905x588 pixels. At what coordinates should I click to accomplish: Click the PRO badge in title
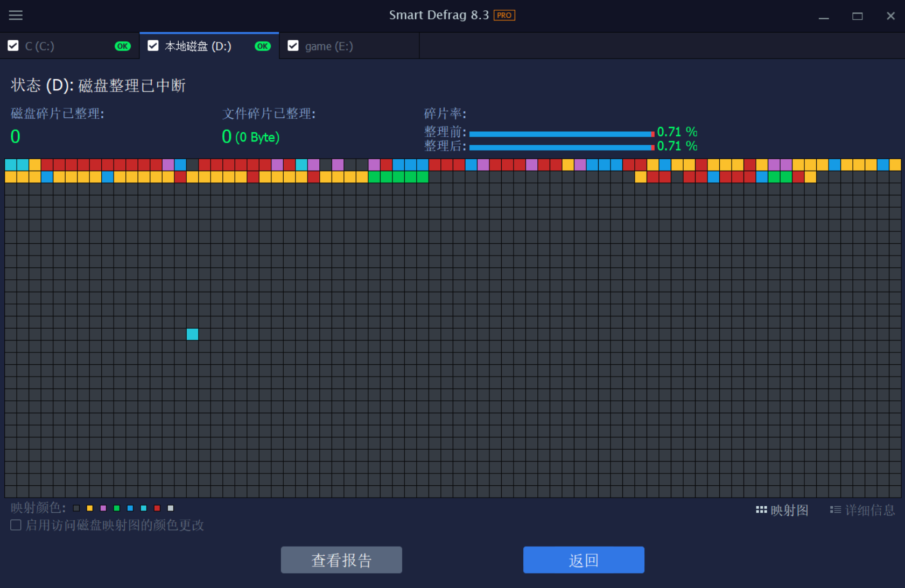click(504, 15)
